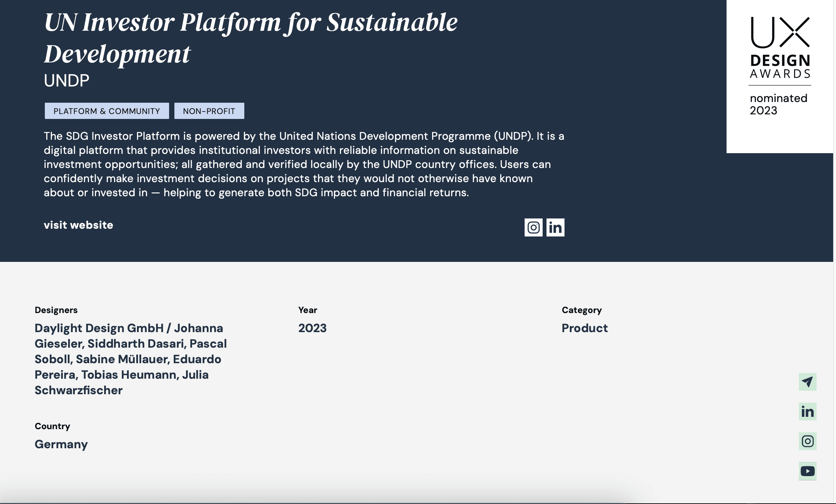Follow the 'visit website' link
Screen dimensions: 836x504
pyautogui.click(x=78, y=225)
